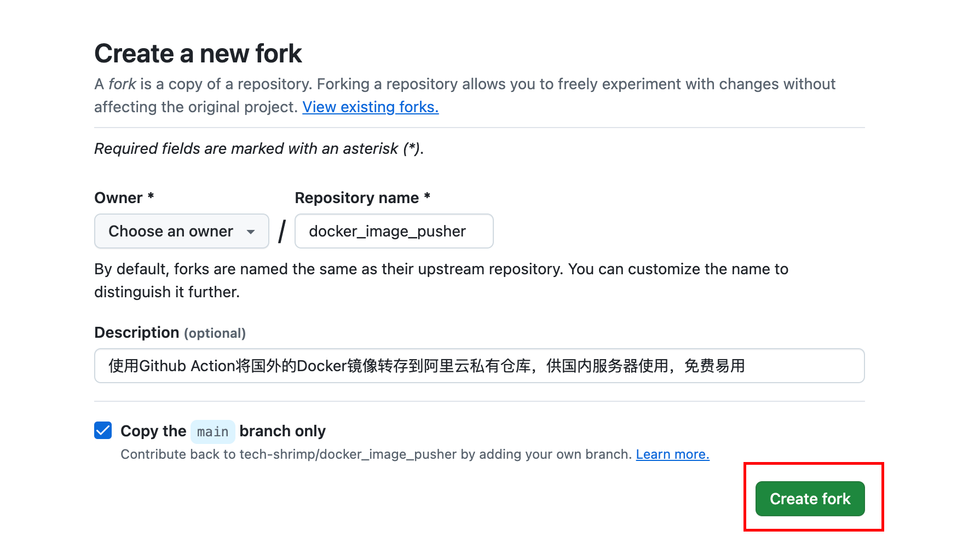Image resolution: width=980 pixels, height=554 pixels.
Task: Focus the Repository name input field
Action: coord(394,231)
